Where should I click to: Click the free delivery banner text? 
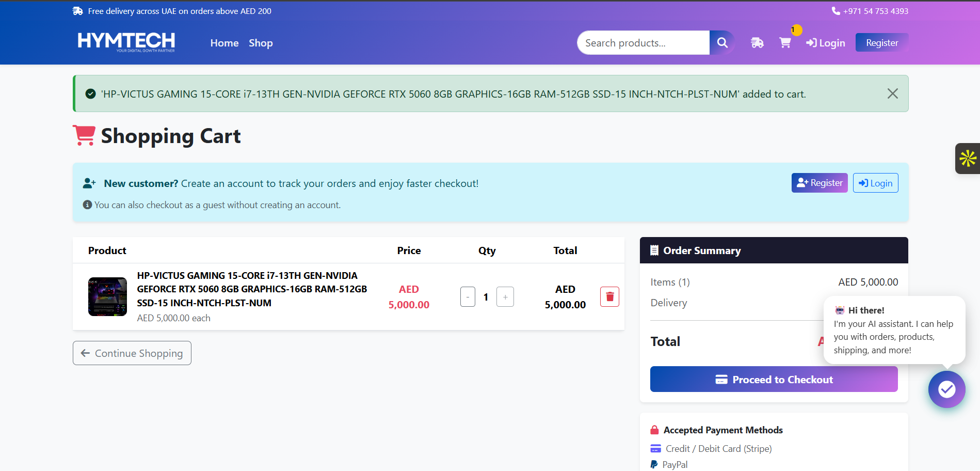(x=180, y=11)
